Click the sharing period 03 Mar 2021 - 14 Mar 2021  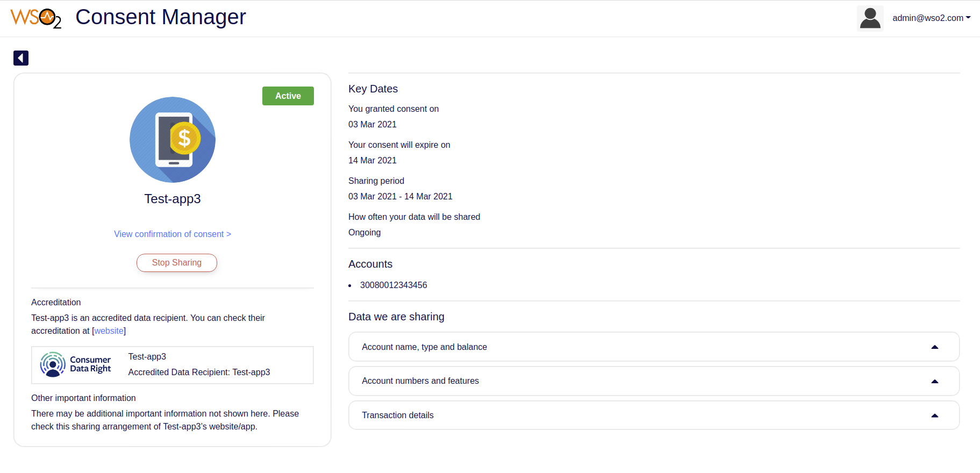tap(400, 197)
